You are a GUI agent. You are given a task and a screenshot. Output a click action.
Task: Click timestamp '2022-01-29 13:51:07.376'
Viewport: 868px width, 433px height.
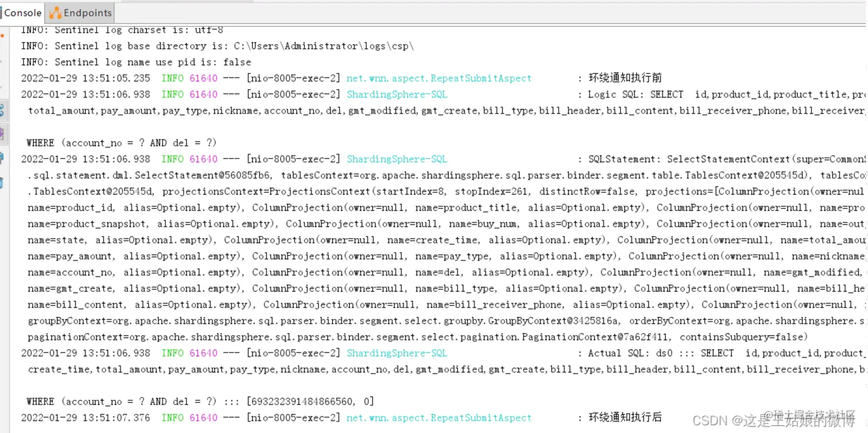pos(86,417)
